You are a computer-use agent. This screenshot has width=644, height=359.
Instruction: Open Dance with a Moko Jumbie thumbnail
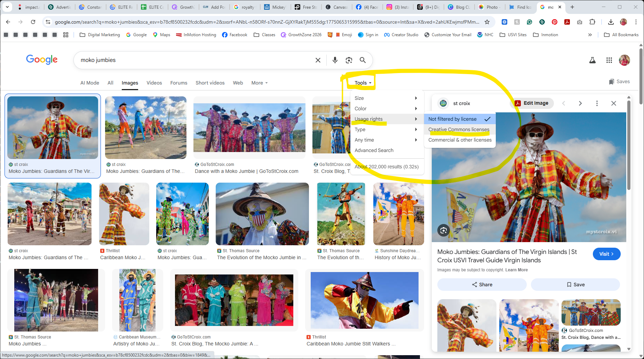click(249, 127)
